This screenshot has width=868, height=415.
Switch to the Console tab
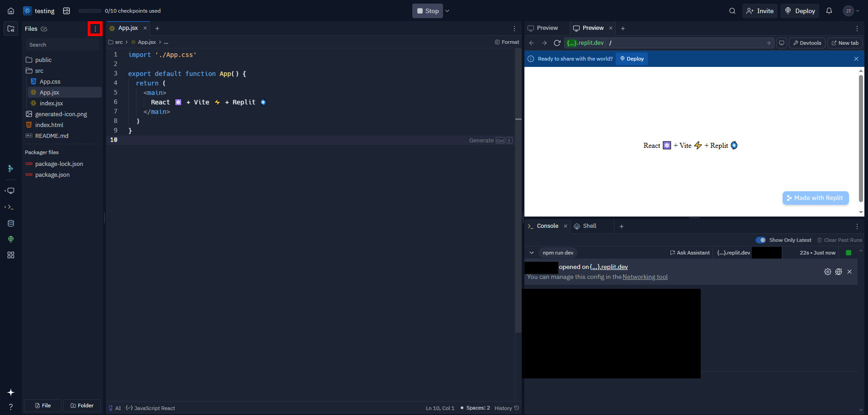547,226
